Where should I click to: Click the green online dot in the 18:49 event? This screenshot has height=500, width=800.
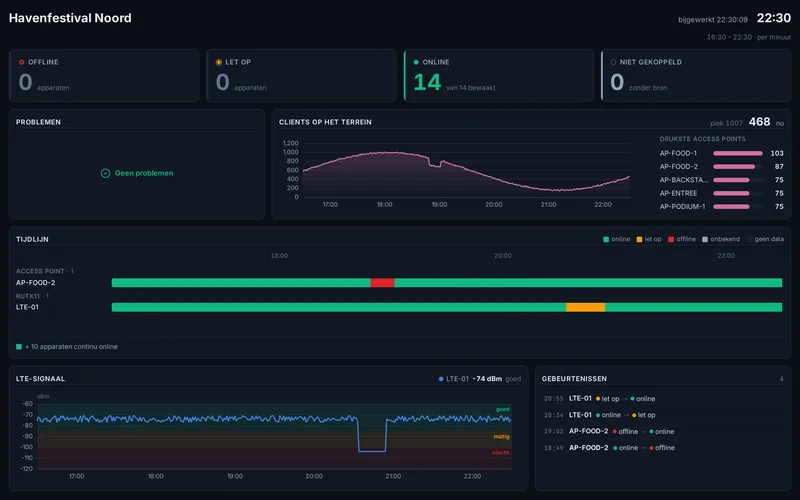pyautogui.click(x=615, y=448)
